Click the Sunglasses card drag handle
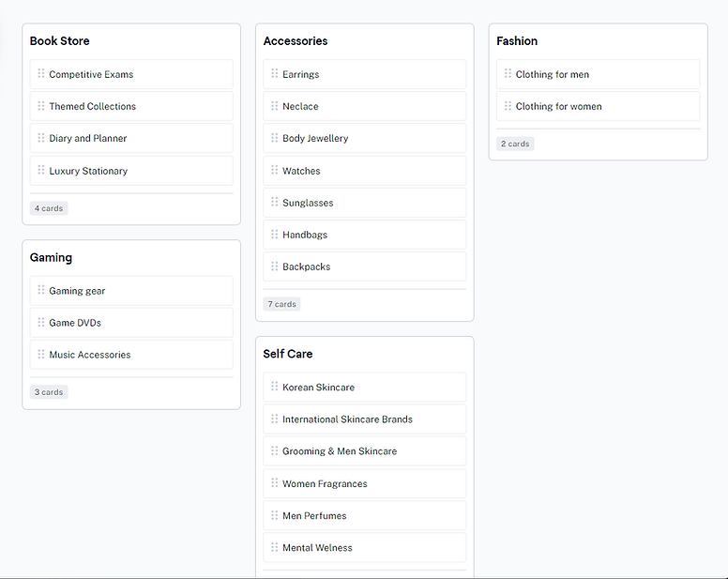Image resolution: width=728 pixels, height=579 pixels. pyautogui.click(x=275, y=203)
